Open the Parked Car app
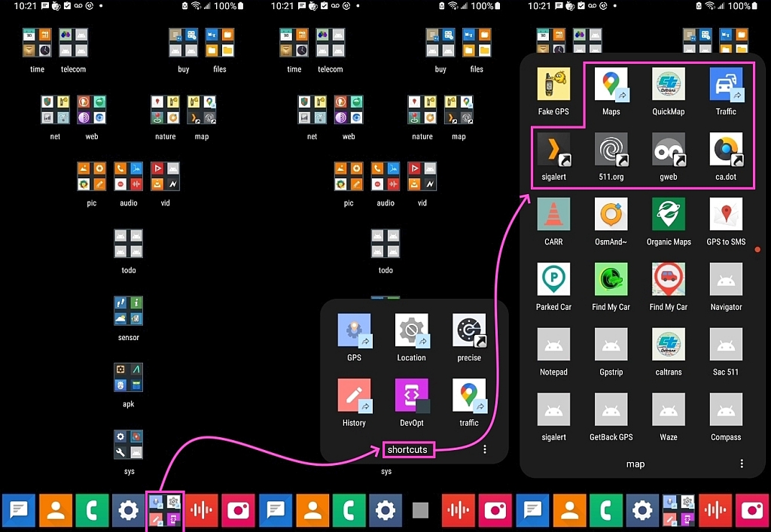 click(553, 279)
